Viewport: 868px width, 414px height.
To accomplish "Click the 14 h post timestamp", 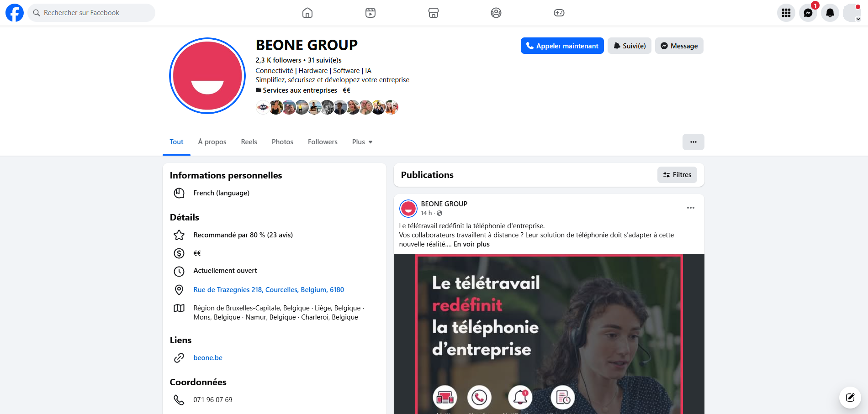I will [426, 213].
